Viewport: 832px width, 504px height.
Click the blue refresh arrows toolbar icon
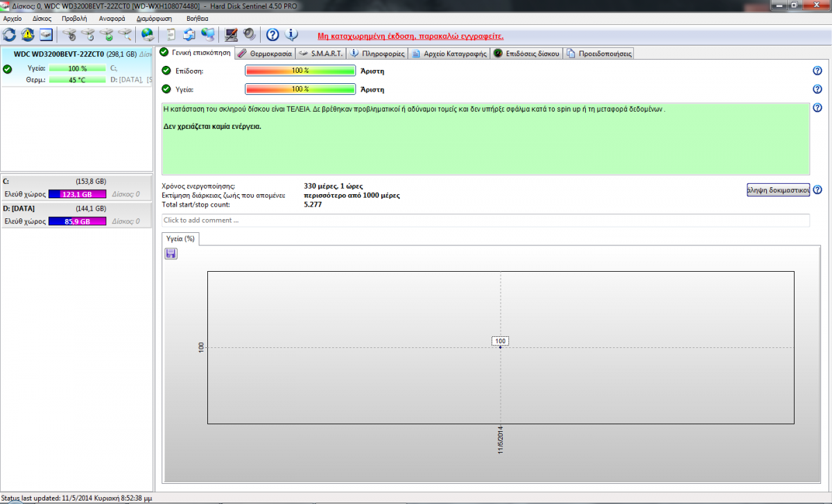pyautogui.click(x=10, y=34)
